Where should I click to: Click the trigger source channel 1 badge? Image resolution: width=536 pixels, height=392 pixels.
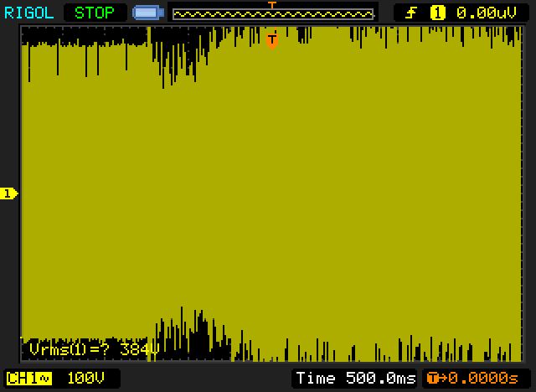(437, 13)
